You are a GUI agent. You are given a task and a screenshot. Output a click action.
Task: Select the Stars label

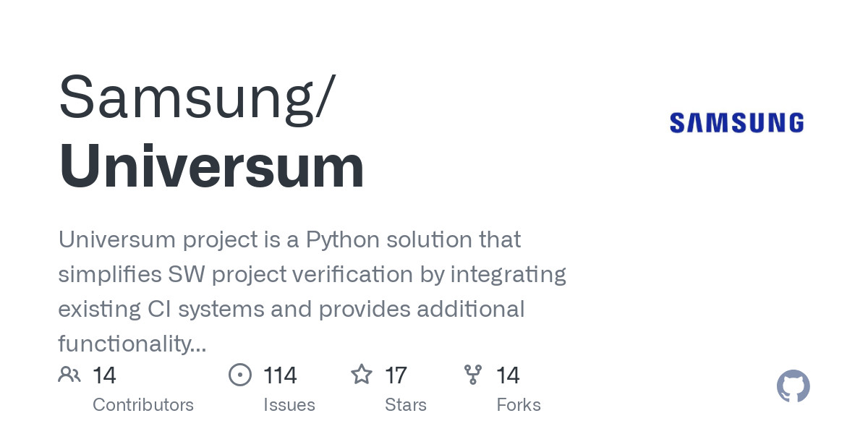406,404
